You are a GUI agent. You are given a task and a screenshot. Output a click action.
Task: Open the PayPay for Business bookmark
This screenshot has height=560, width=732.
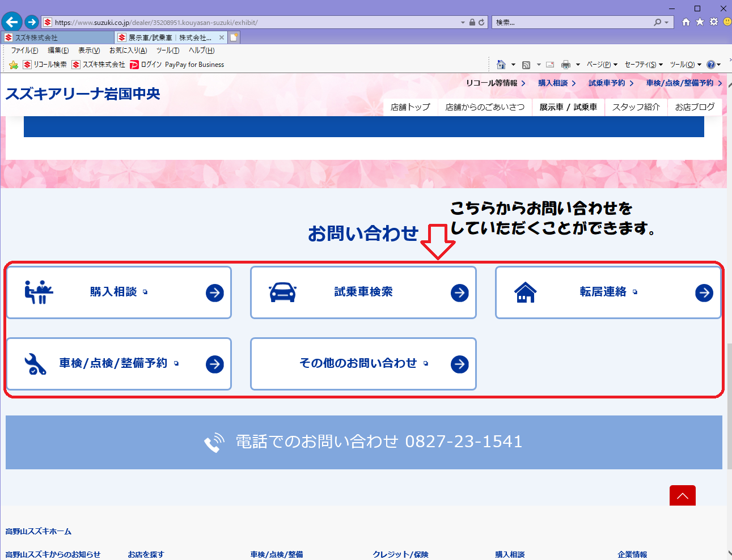[194, 65]
